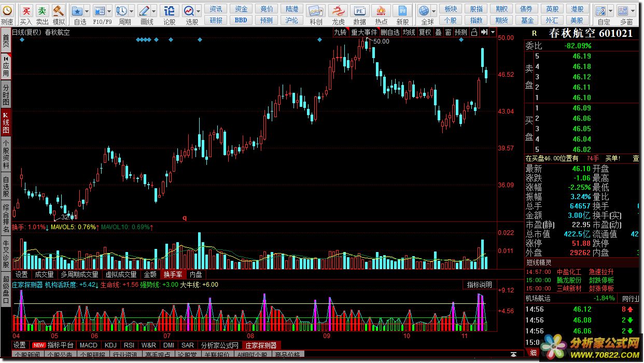Open the 全球 global markets globe icon
Viewport: 644px width, 363px height.
pyautogui.click(x=424, y=10)
